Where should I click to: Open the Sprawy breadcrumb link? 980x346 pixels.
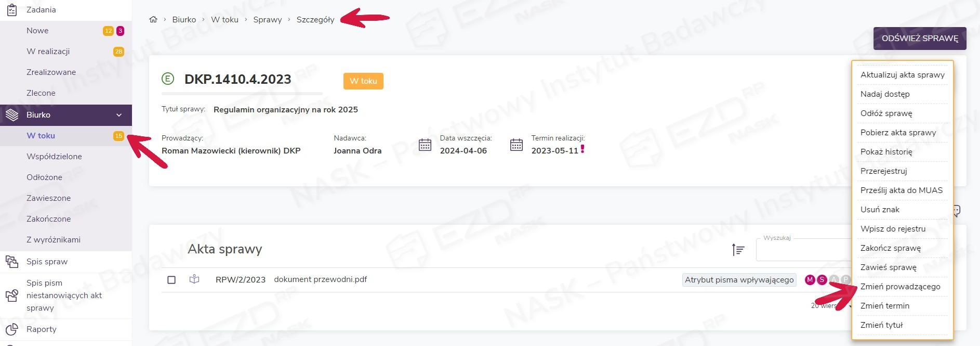coord(267,20)
